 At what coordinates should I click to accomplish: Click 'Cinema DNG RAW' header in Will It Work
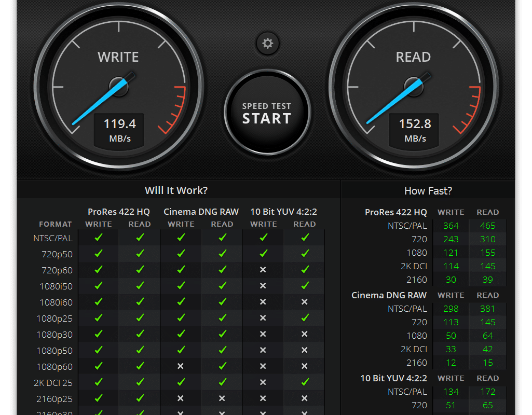pos(201,212)
